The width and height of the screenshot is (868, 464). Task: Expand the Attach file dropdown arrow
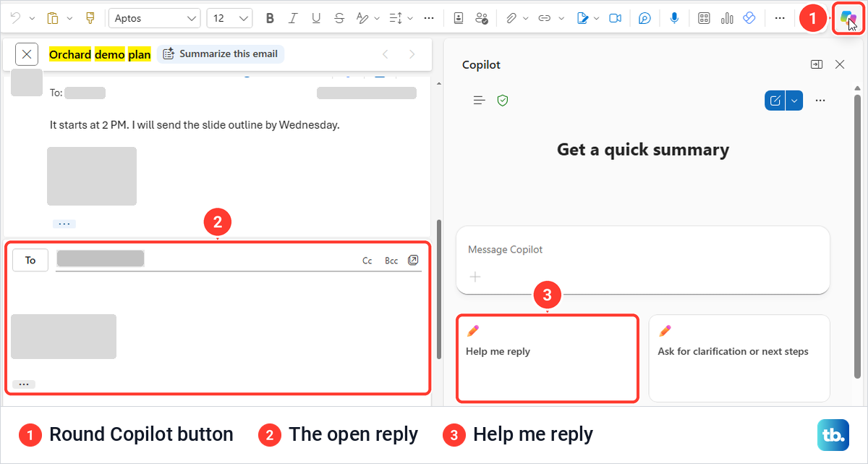pos(526,18)
